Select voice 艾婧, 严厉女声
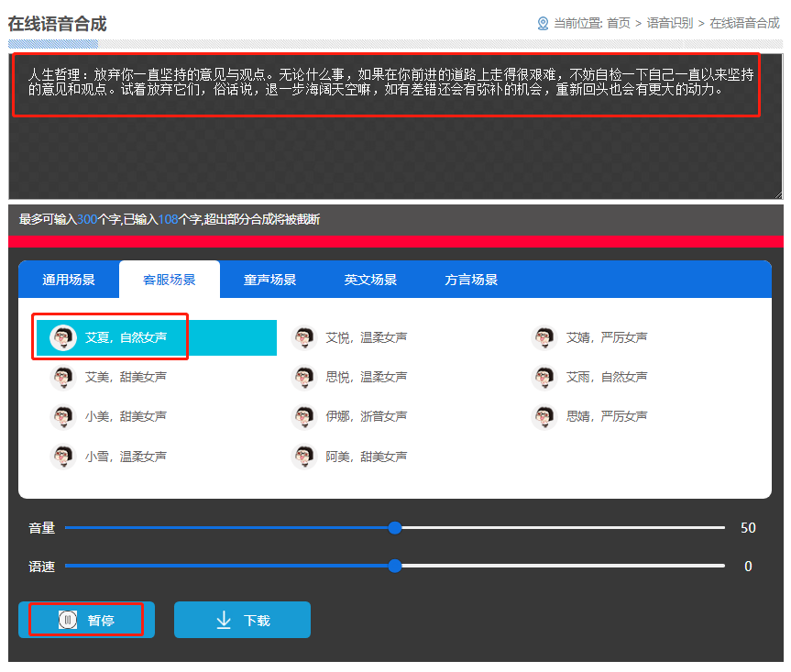Screen dimensions: 791x672 (x=607, y=337)
